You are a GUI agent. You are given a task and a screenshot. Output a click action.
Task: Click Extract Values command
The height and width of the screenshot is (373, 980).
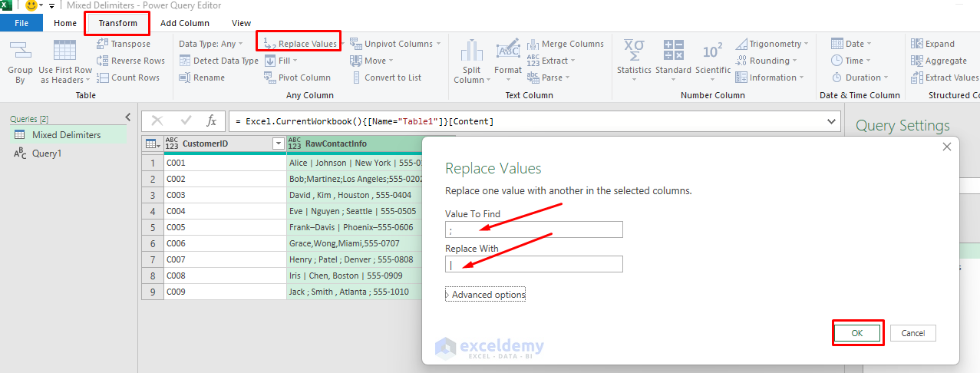[945, 78]
